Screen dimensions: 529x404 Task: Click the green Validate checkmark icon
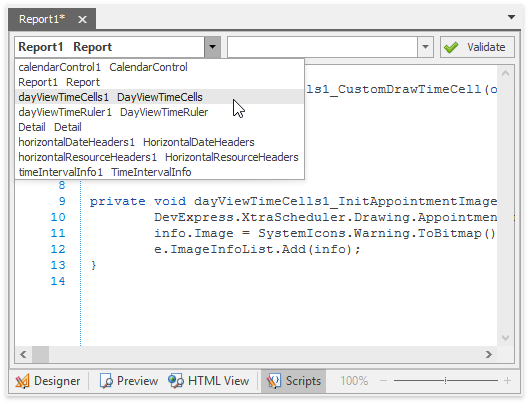pyautogui.click(x=451, y=47)
